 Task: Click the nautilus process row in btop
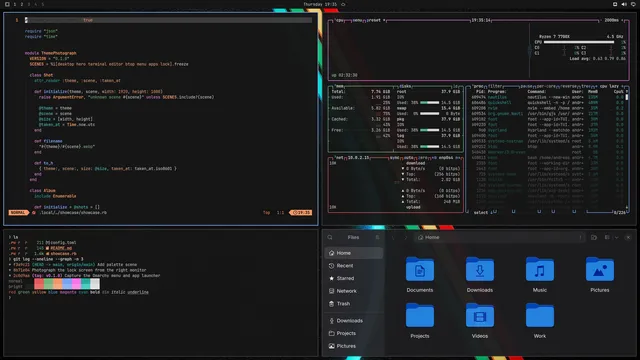click(548, 97)
